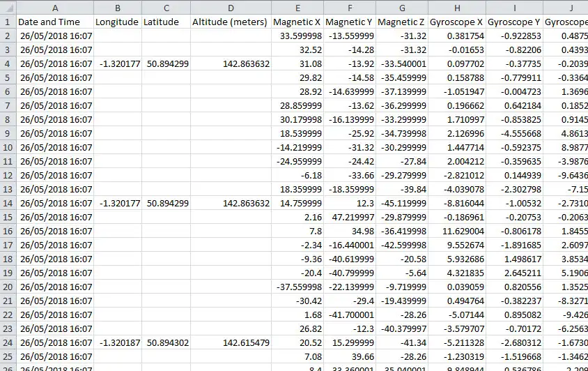Select the "Magnetic X" header cell
588x371 pixels.
(297, 22)
